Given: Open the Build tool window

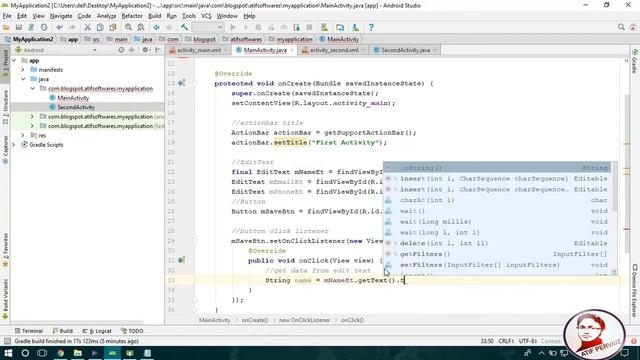Looking at the screenshot, I should click(62, 331).
